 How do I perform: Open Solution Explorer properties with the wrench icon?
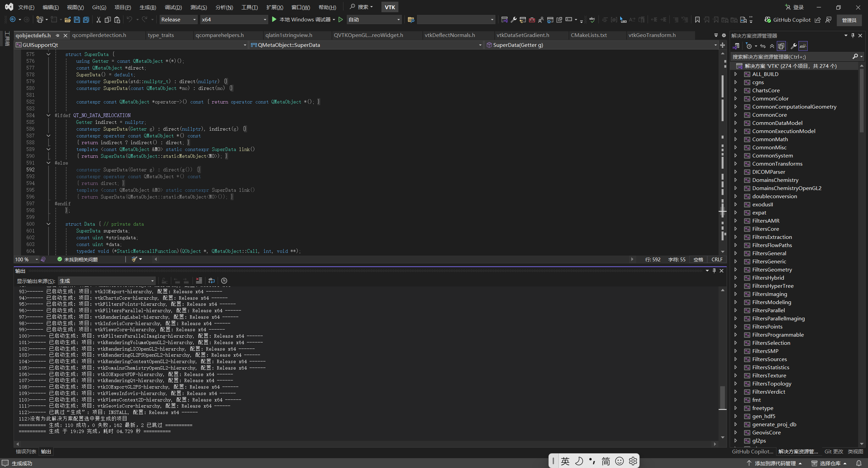793,46
